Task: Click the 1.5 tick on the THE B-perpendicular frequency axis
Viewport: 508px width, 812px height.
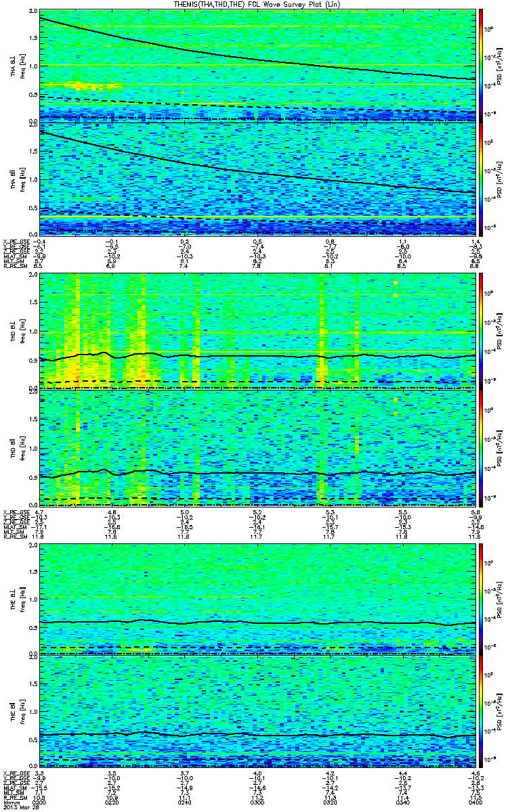Action: click(x=34, y=572)
